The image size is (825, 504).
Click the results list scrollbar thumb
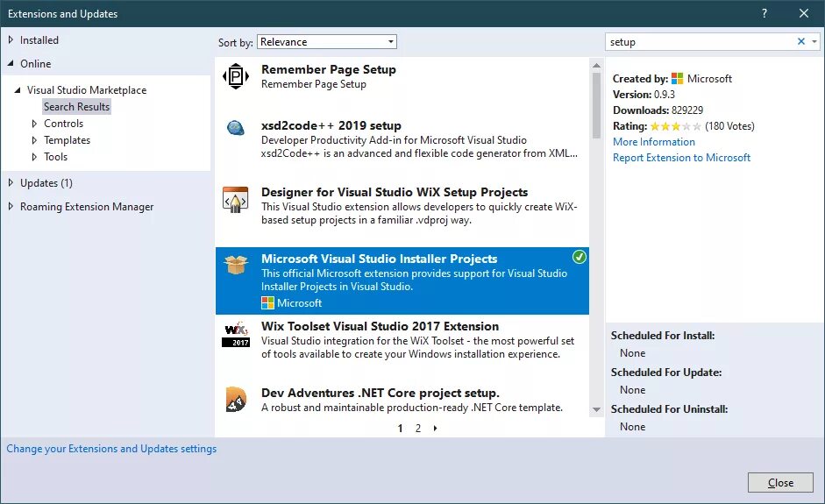click(x=596, y=105)
